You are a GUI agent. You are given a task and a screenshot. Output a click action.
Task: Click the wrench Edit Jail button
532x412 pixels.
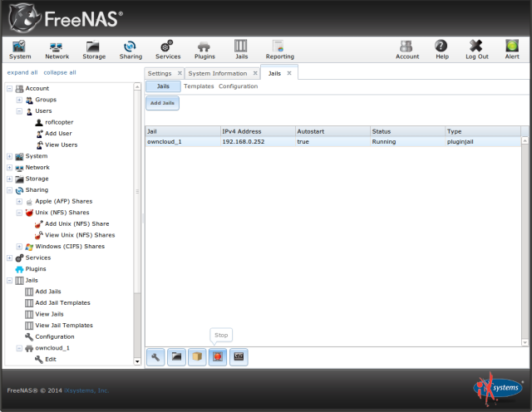click(x=155, y=357)
